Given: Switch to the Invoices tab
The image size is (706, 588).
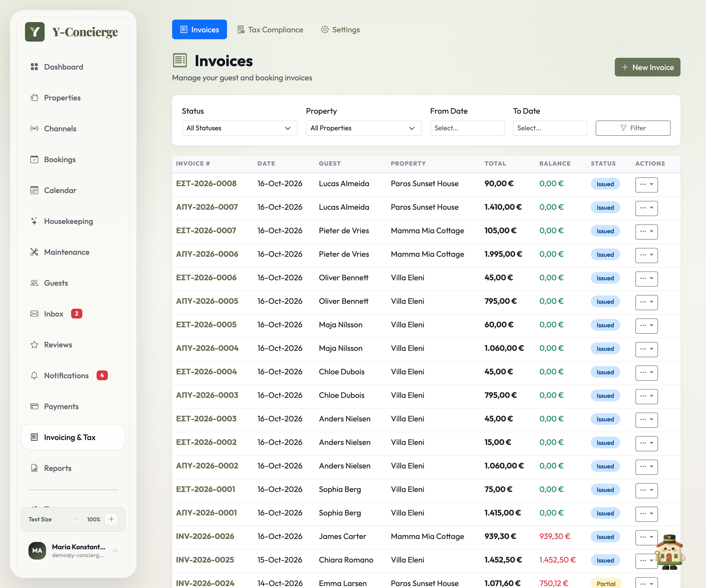Looking at the screenshot, I should tap(199, 30).
